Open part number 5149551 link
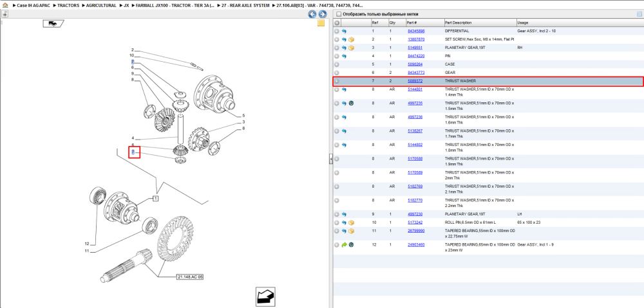This screenshot has width=644, height=308. (x=415, y=48)
